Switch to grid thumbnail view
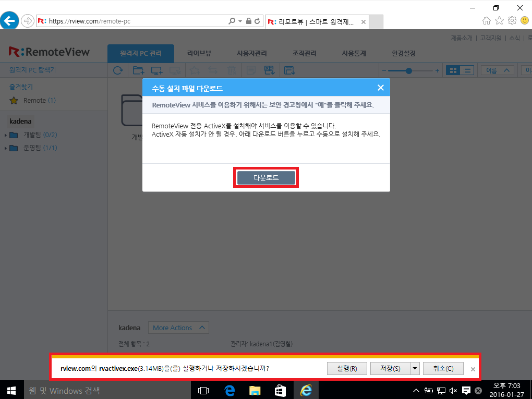 tap(453, 70)
